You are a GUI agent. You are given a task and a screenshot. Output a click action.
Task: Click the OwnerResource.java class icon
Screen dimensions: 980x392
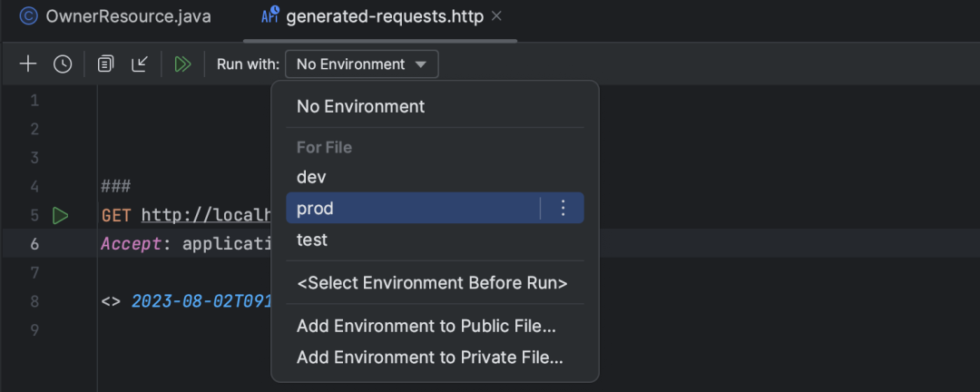tap(29, 16)
